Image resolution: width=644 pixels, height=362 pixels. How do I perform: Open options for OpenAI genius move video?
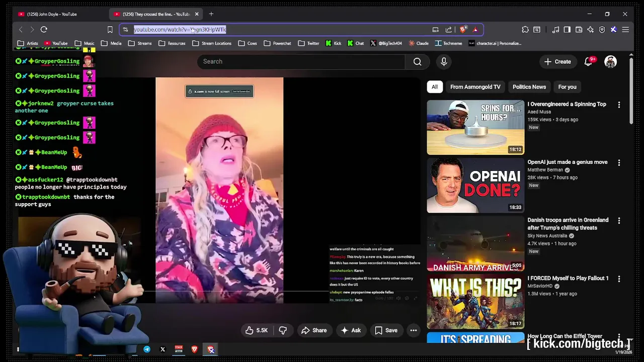pos(619,163)
